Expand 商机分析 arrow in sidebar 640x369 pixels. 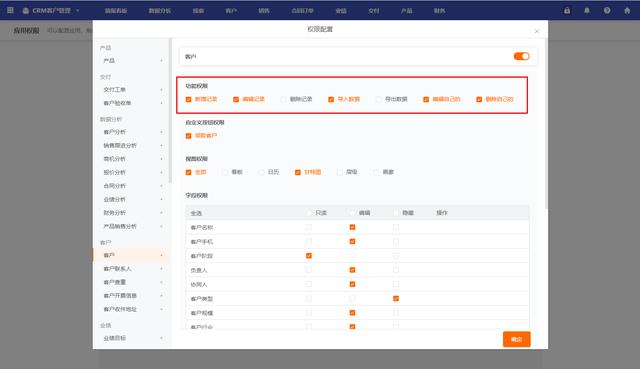[x=162, y=159]
